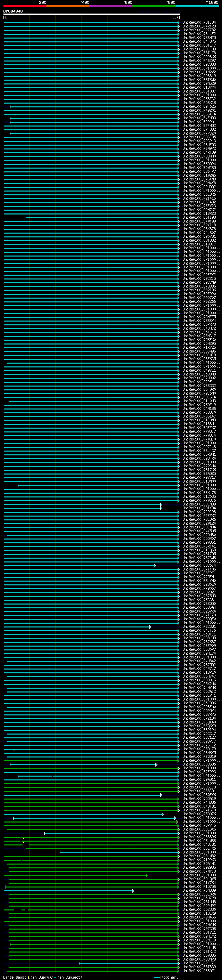
Task: Select hit UniRef100_P32827
Action: pos(199,592)
